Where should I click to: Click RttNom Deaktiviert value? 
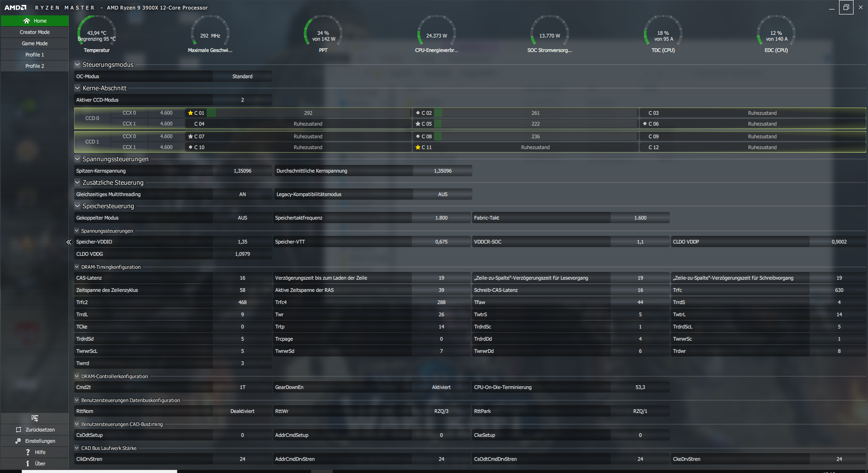click(242, 411)
